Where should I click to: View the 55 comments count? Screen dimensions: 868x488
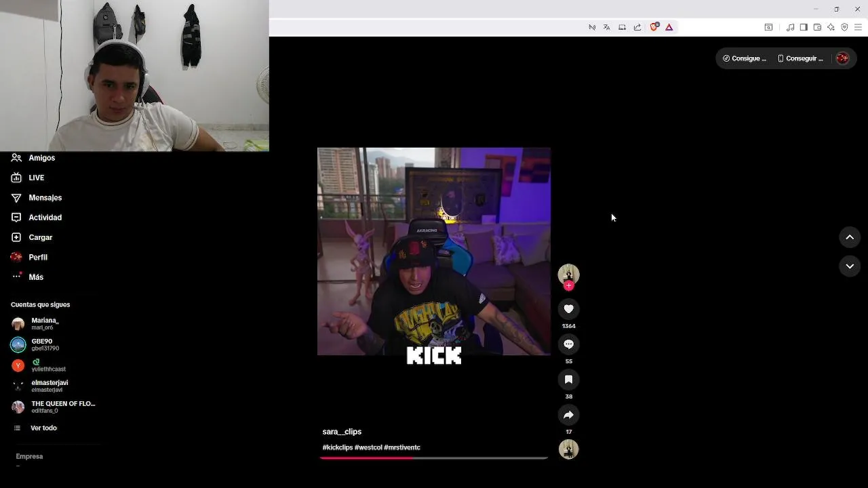[568, 361]
